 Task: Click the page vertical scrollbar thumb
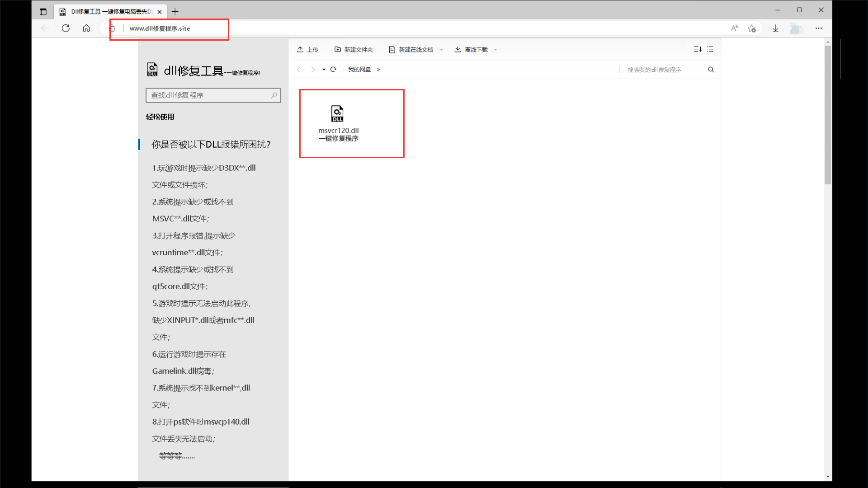click(x=828, y=115)
